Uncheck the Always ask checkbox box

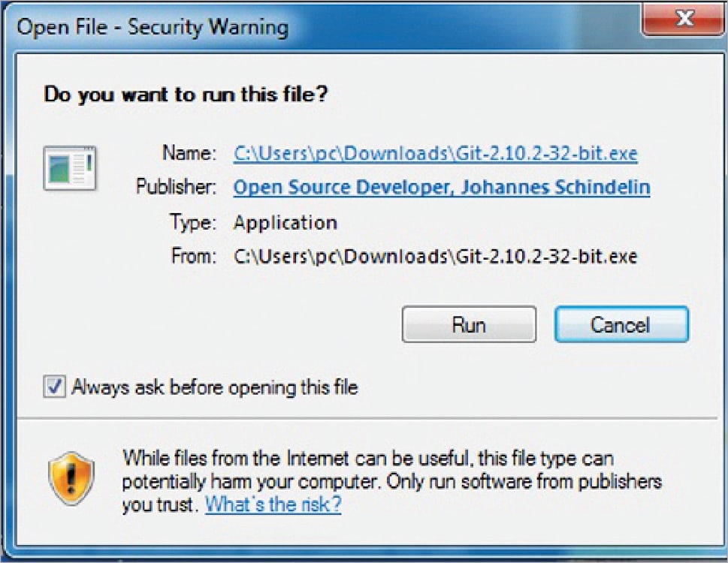(x=54, y=387)
